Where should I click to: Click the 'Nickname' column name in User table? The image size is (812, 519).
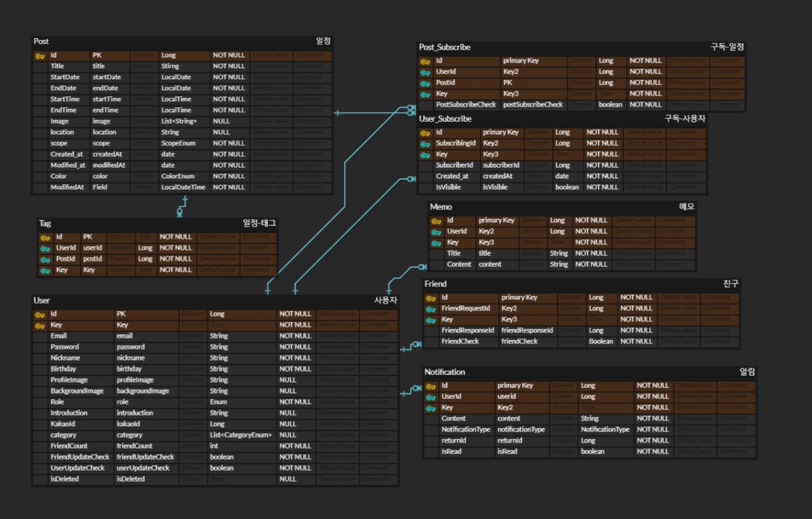tap(66, 358)
